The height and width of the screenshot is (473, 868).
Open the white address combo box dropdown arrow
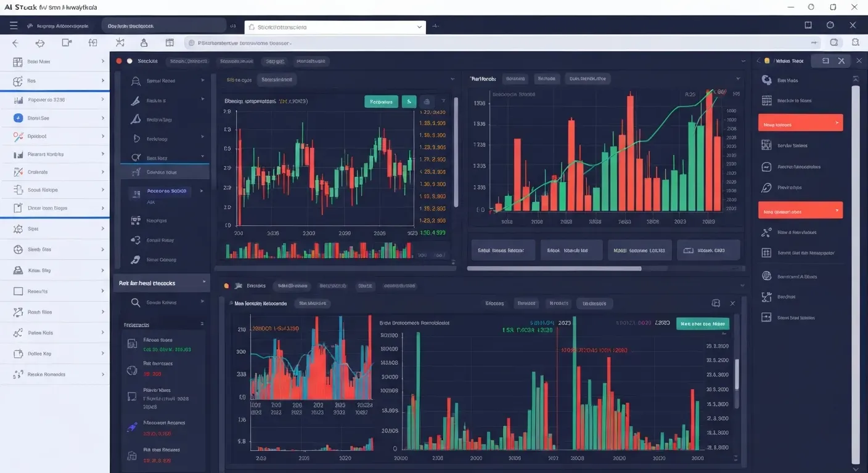coord(420,27)
